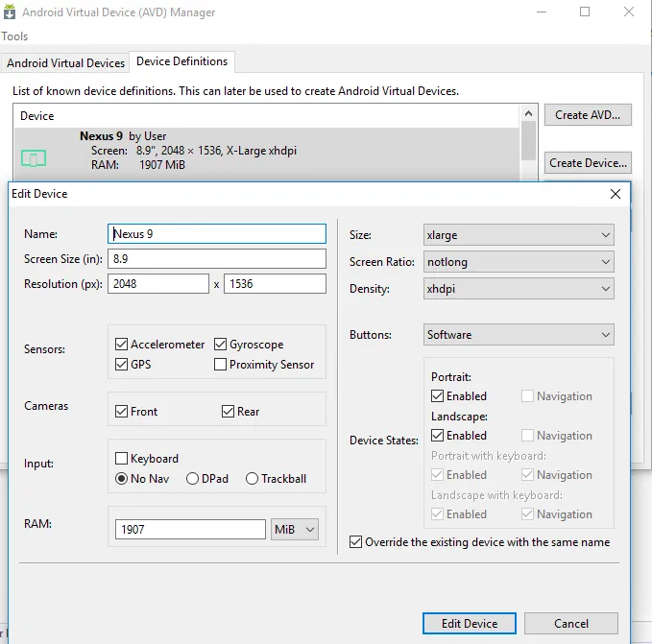
Task: Enable the Proximity Sensor checkbox
Action: tap(221, 365)
